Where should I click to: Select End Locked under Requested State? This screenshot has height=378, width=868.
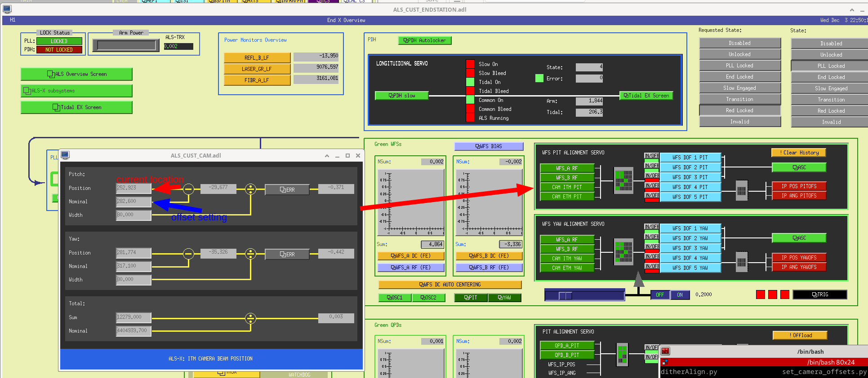(739, 77)
